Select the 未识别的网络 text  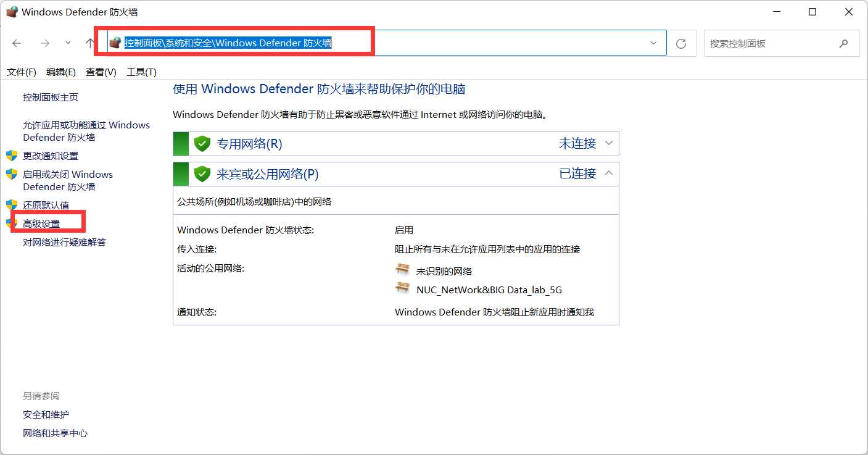(x=444, y=271)
